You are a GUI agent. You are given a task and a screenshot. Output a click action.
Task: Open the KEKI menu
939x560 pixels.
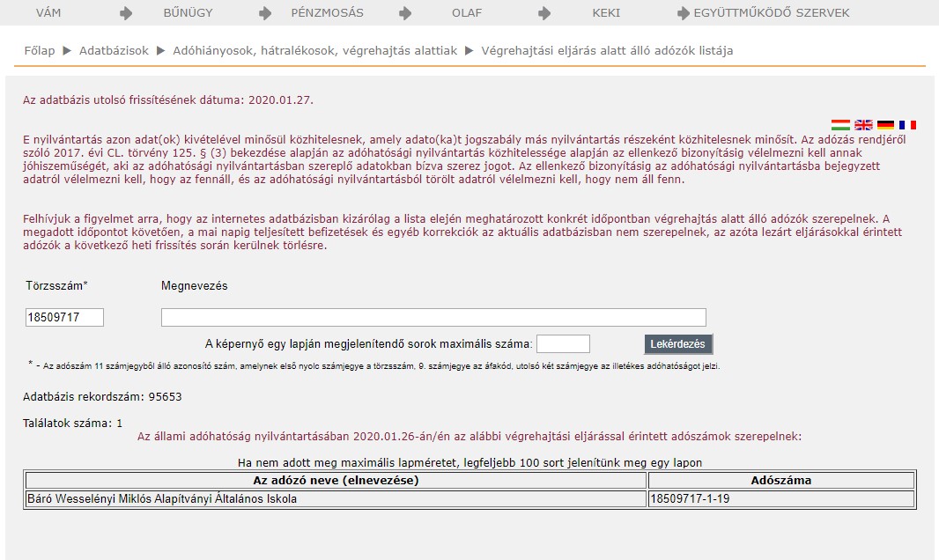pyautogui.click(x=606, y=12)
